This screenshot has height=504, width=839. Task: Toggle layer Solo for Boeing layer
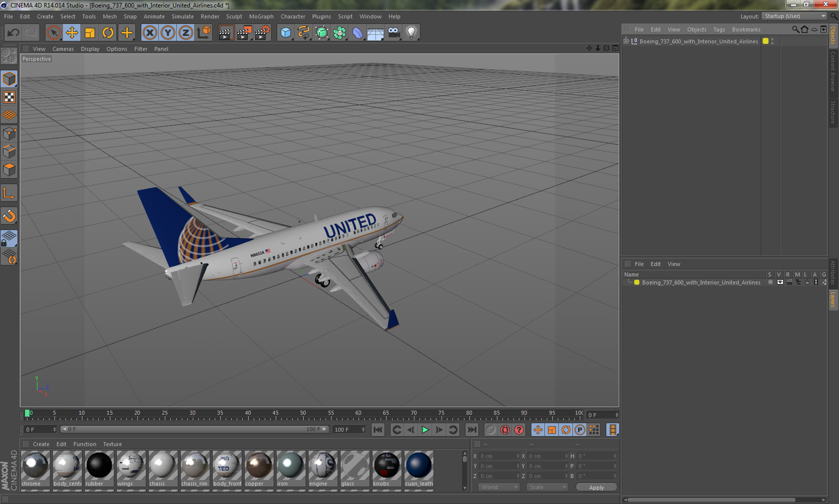770,282
